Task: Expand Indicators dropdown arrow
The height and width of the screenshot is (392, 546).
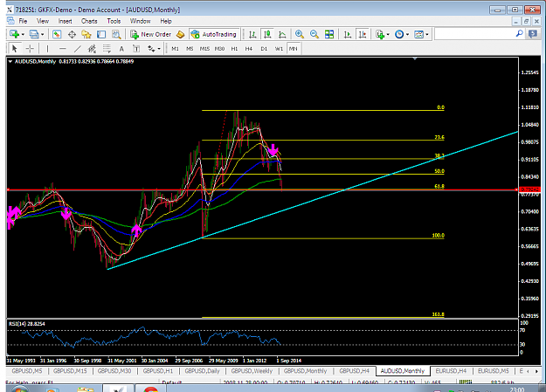Action: pos(388,34)
